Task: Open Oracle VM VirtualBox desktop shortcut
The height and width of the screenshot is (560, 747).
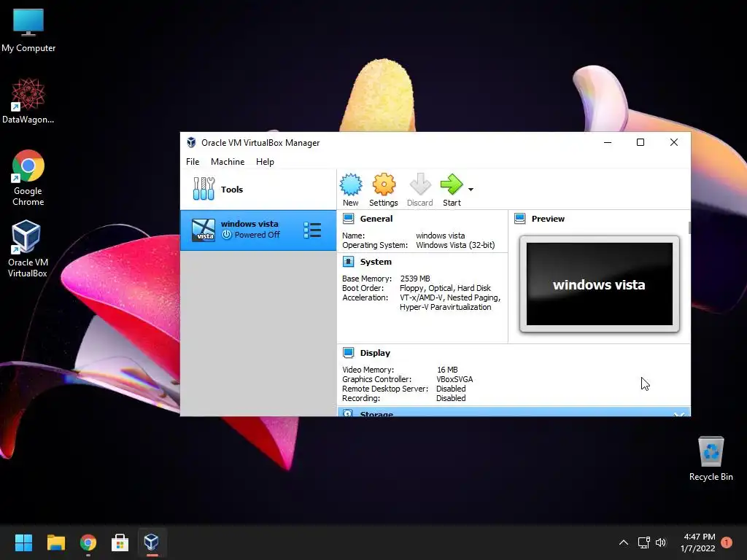Action: (x=27, y=249)
